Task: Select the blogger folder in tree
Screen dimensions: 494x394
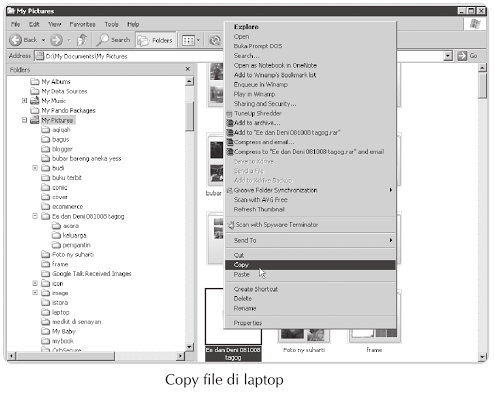Action: [57, 149]
